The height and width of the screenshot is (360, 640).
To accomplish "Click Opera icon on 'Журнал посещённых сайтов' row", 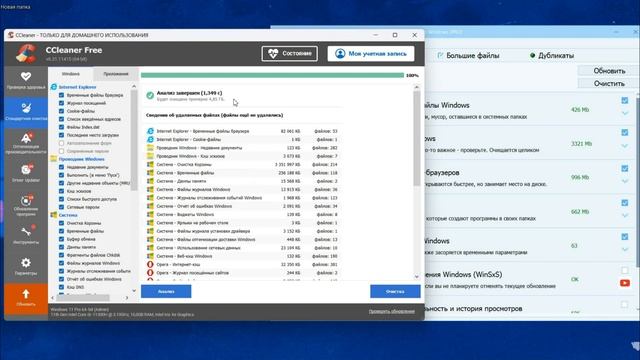I will pyautogui.click(x=150, y=273).
